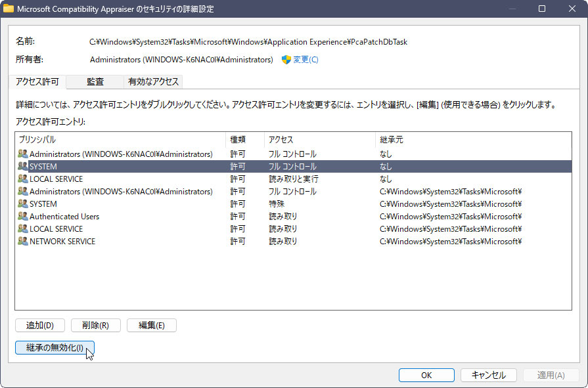Maximize the security settings window
The image size is (588, 388).
tap(542, 9)
